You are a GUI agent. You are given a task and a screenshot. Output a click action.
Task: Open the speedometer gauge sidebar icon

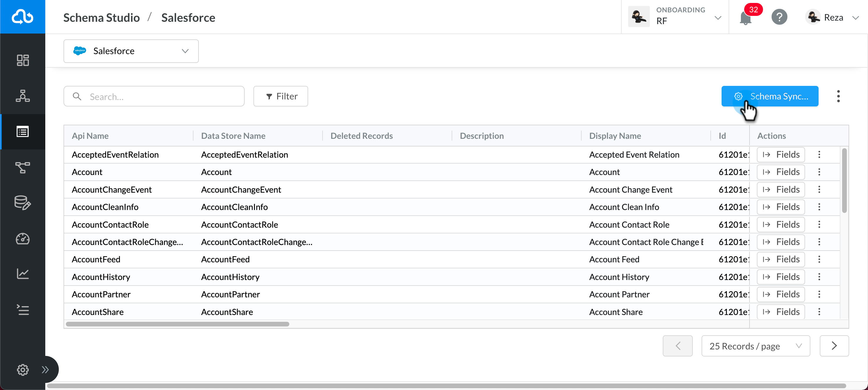[x=23, y=239]
